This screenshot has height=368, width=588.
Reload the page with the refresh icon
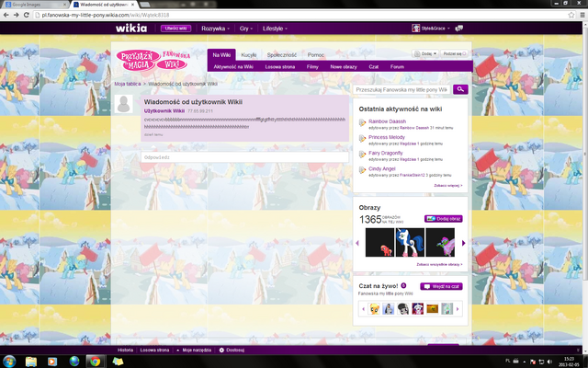click(27, 15)
